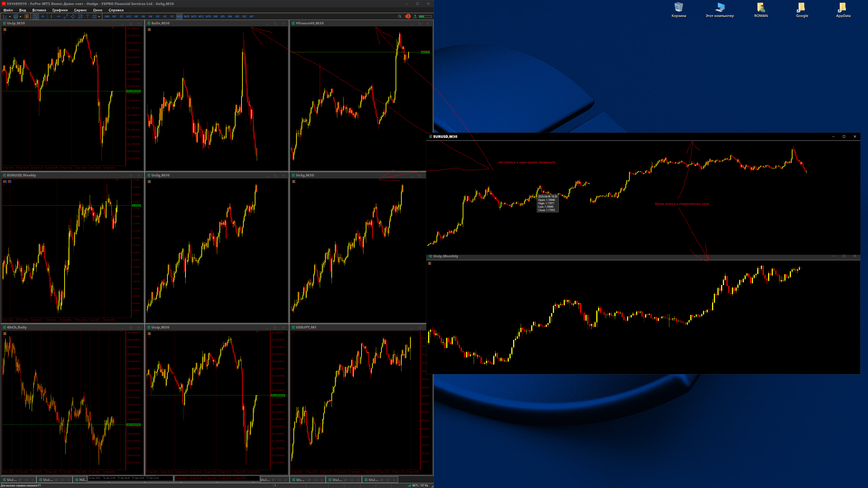Toggle the M15 timeframe button
The image size is (868, 488).
point(194,16)
